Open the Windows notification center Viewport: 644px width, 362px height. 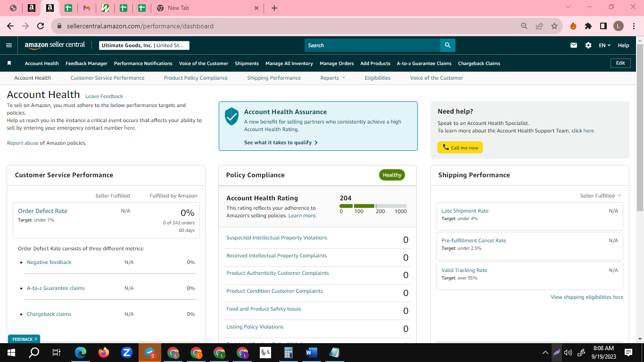coord(628,352)
